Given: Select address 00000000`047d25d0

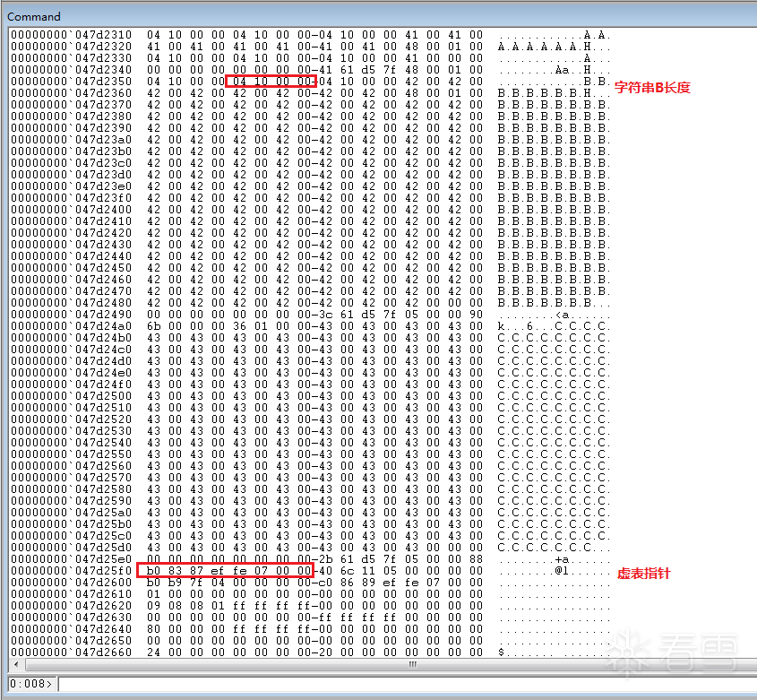Looking at the screenshot, I should tap(71, 548).
